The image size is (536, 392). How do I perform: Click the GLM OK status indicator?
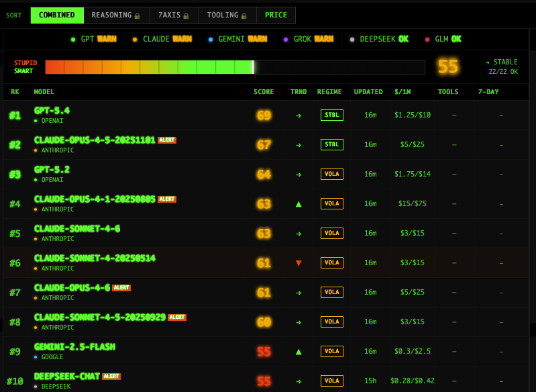[443, 39]
